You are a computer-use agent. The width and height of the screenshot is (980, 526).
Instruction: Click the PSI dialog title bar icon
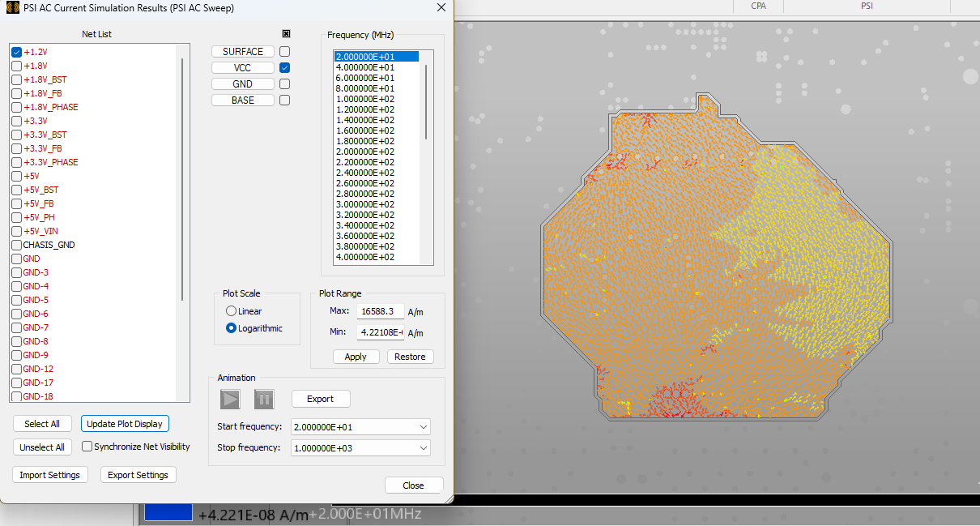12,7
